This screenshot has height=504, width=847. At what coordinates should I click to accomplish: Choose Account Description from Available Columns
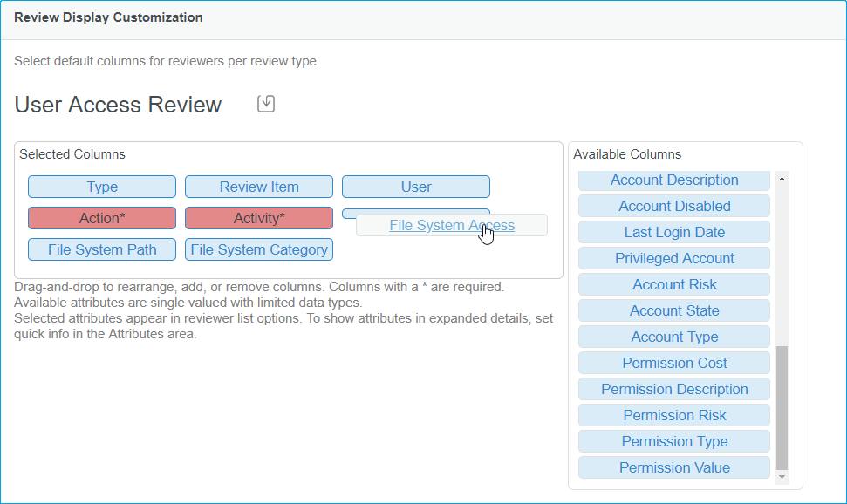click(674, 180)
